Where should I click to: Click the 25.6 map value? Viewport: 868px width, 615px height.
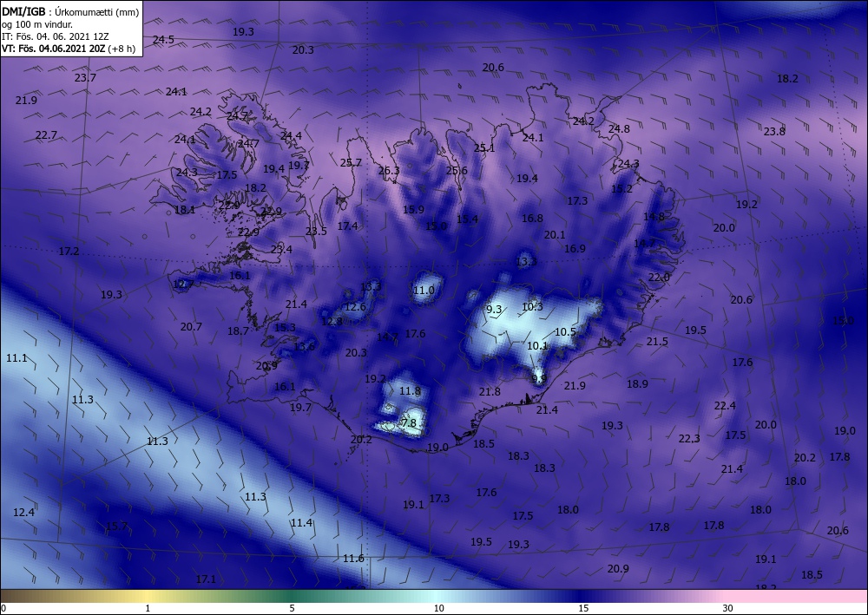tap(457, 170)
